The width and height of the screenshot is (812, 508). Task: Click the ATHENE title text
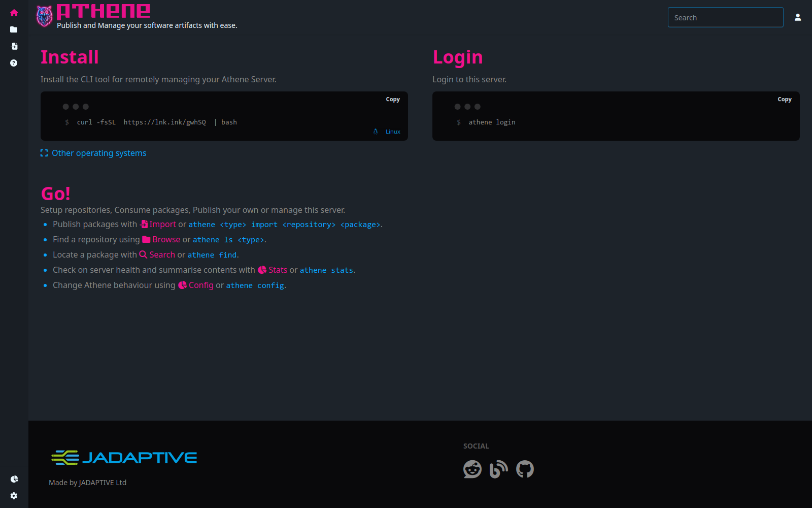tap(103, 11)
